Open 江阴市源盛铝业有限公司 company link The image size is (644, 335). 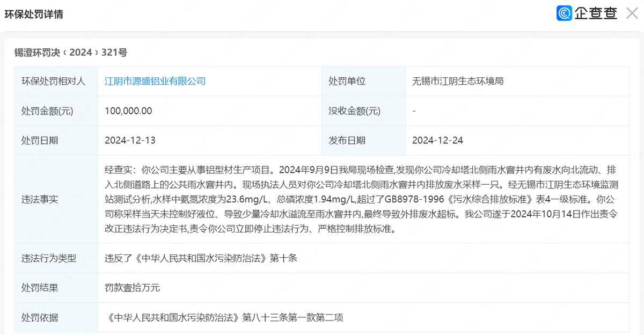(155, 81)
